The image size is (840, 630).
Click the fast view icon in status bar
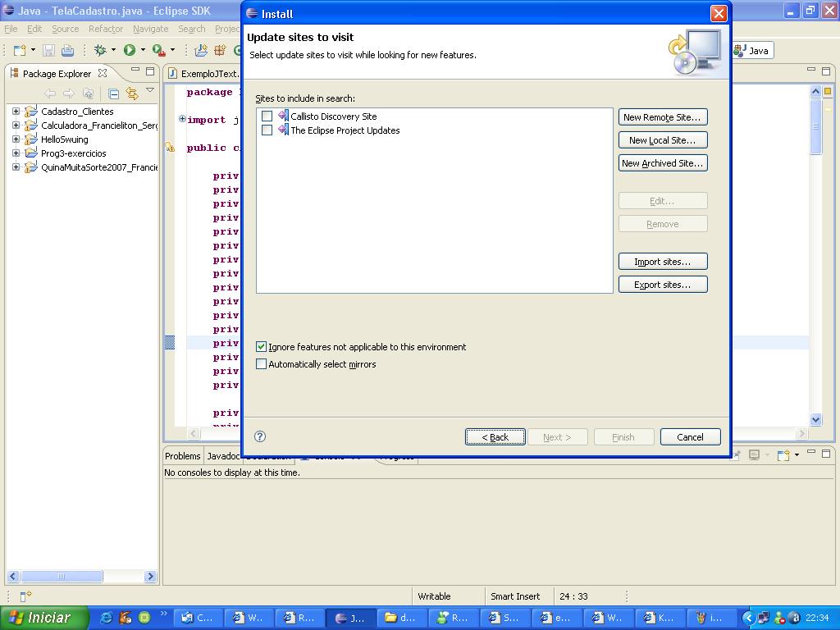[x=25, y=596]
